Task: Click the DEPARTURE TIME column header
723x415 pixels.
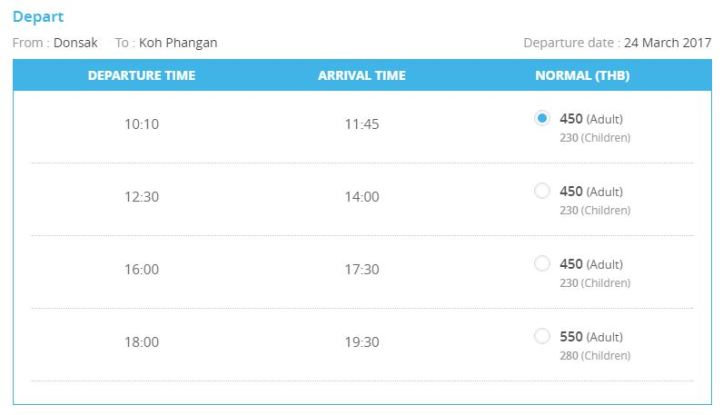Action: (x=141, y=75)
